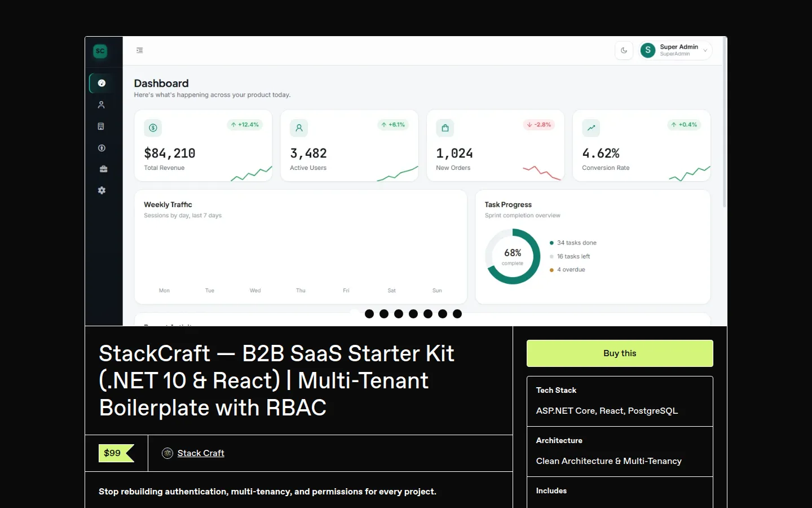Viewport: 812px width, 508px height.
Task: Click the 4.62% conversion rate value
Action: [601, 154]
